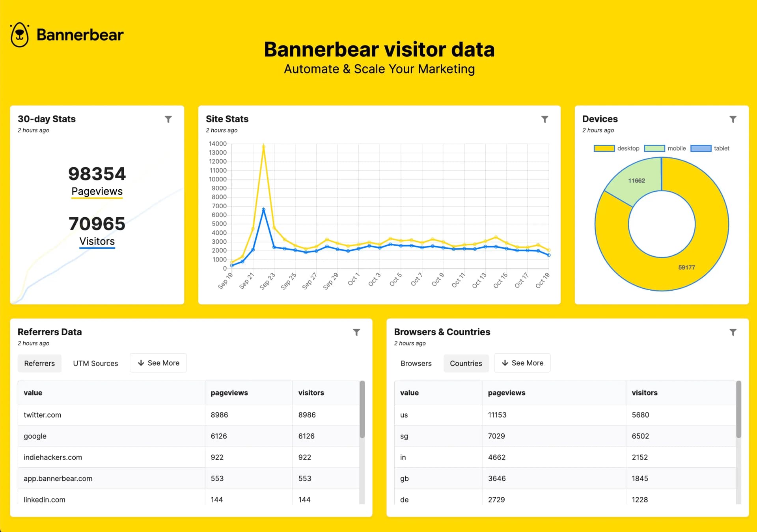Click the Countries table scrollbar
Image resolution: width=757 pixels, height=532 pixels.
tap(738, 409)
